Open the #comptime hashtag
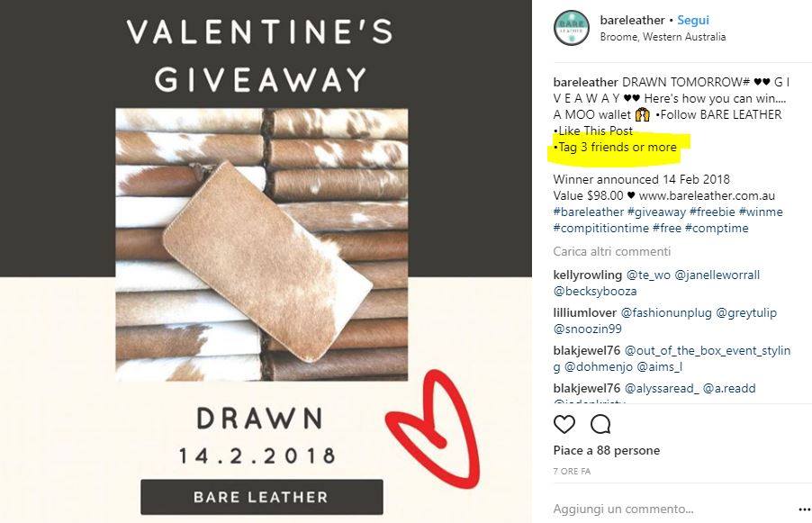The width and height of the screenshot is (812, 523). click(x=717, y=228)
